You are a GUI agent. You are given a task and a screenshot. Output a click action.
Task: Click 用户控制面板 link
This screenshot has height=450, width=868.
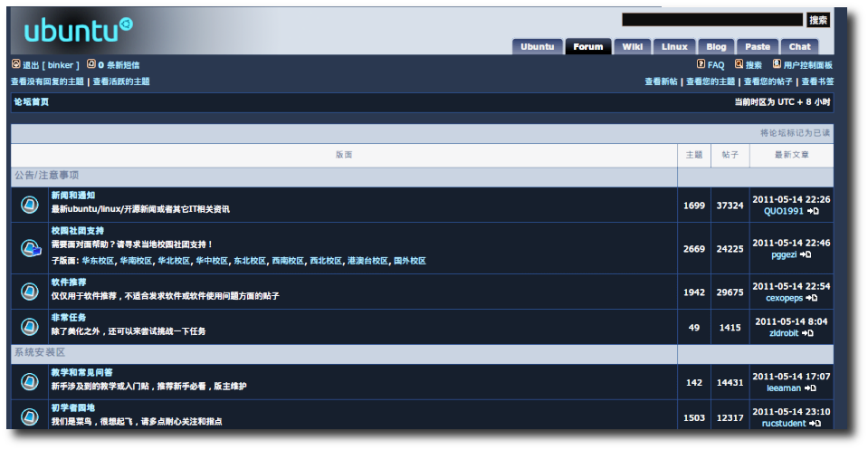pos(808,65)
